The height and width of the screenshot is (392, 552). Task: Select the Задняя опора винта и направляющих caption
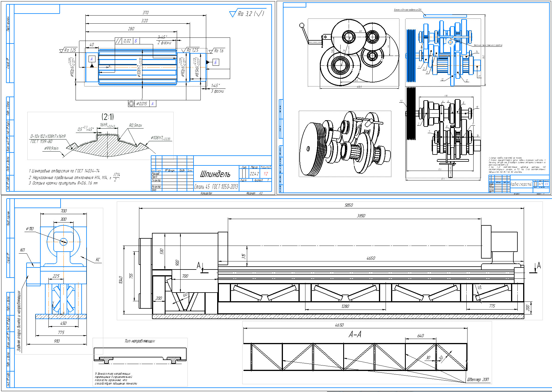(x=19, y=321)
